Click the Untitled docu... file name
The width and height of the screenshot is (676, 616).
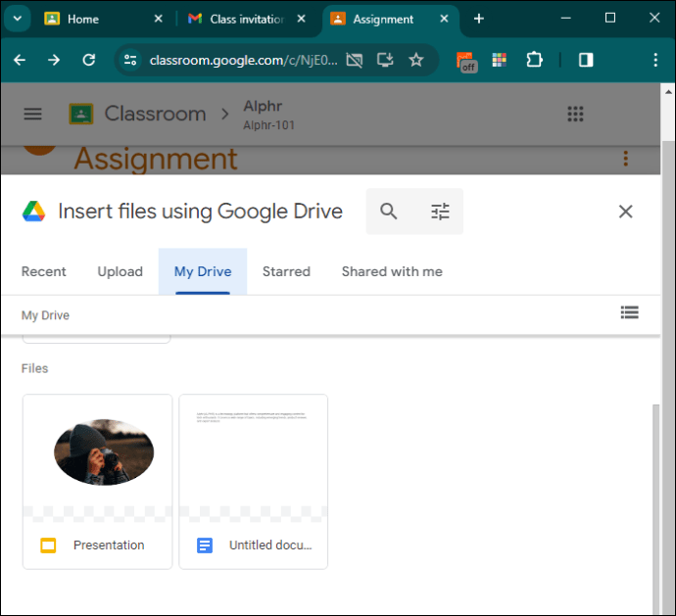(x=270, y=545)
